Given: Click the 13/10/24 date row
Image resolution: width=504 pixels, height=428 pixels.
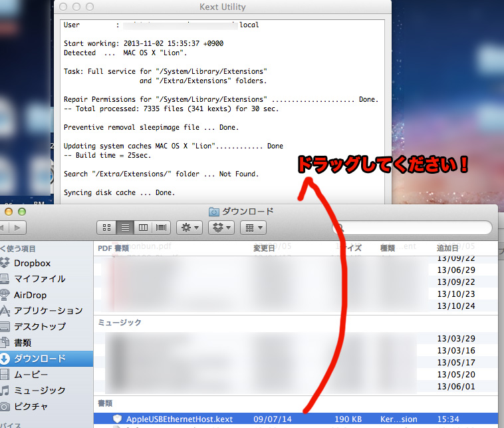Looking at the screenshot, I should pyautogui.click(x=456, y=306).
